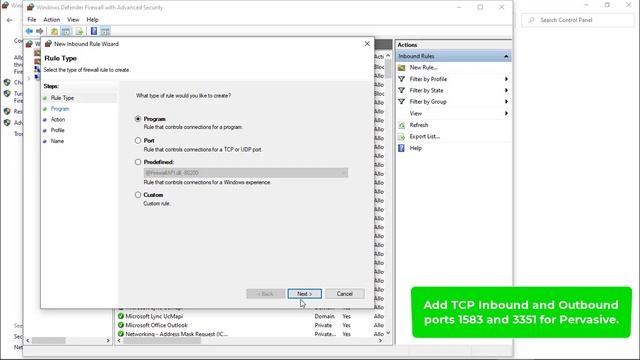Click Refresh in the Actions pane
The width and height of the screenshot is (640, 360).
(x=419, y=125)
